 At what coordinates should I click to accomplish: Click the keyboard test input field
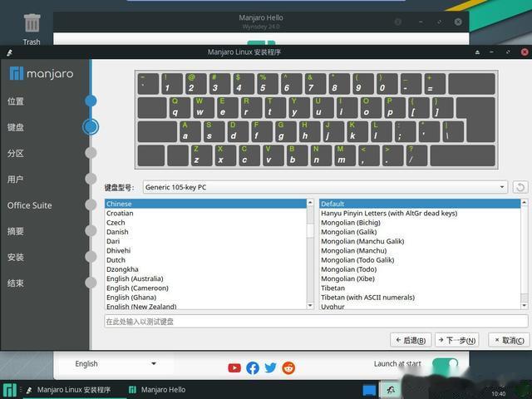[316, 322]
